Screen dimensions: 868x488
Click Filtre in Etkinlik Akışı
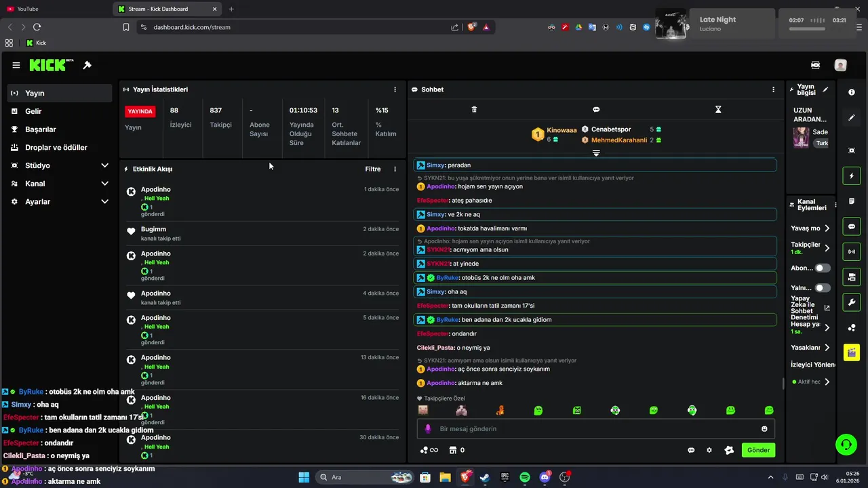pyautogui.click(x=373, y=169)
